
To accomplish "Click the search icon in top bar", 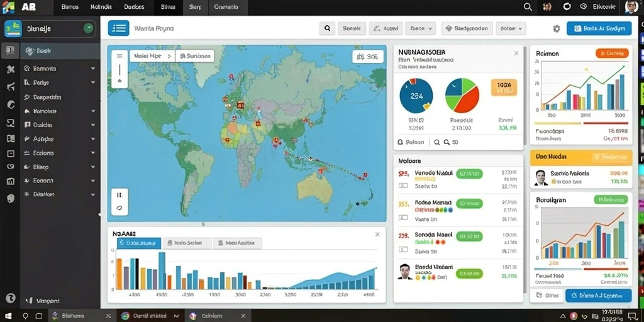I will (528, 6).
